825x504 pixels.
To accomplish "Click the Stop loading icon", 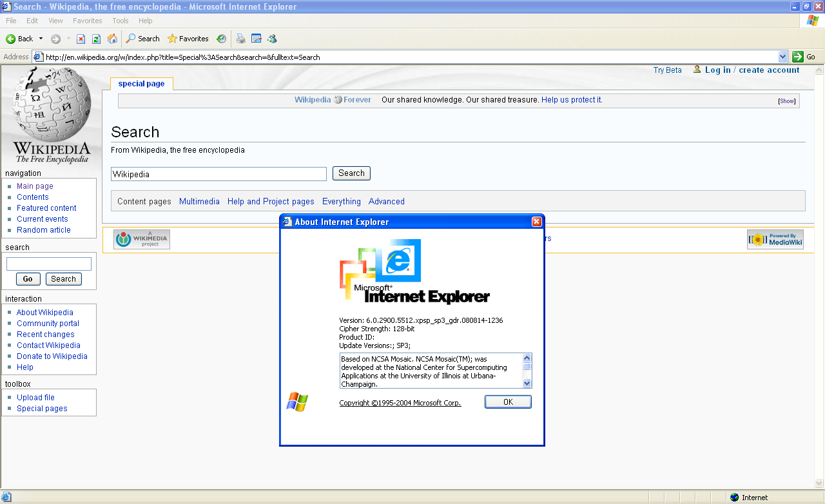I will point(80,39).
